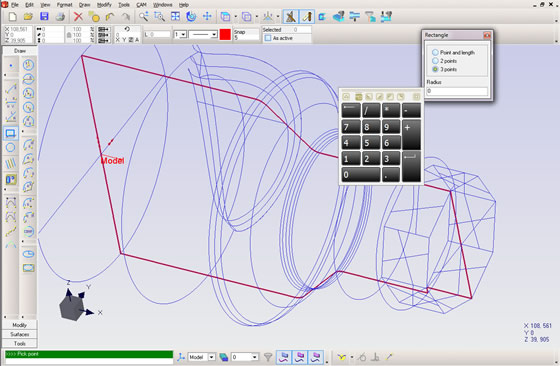
Task: Click the Pan view cross-arrows icon
Action: point(207,16)
